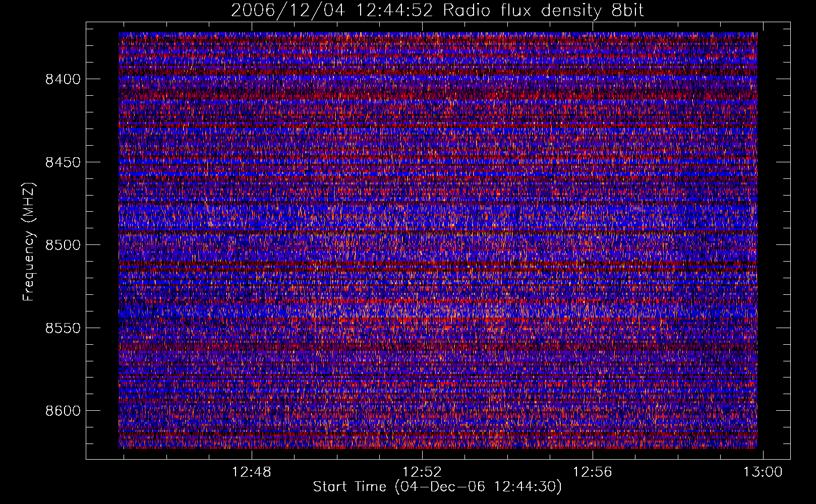The image size is (816, 504).
Task: Click the 'Start Time (04-Dec-06 12:44:30)' axis title
Action: 437,487
